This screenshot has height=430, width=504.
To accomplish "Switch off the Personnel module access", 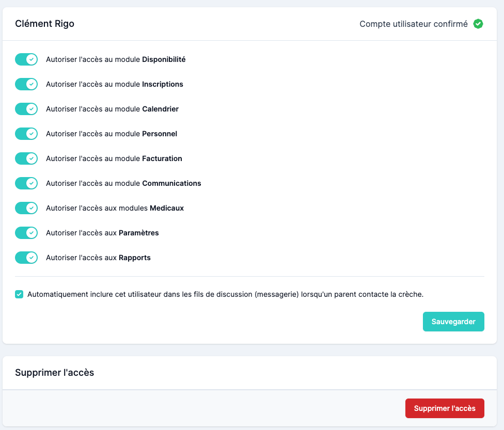I will point(26,134).
